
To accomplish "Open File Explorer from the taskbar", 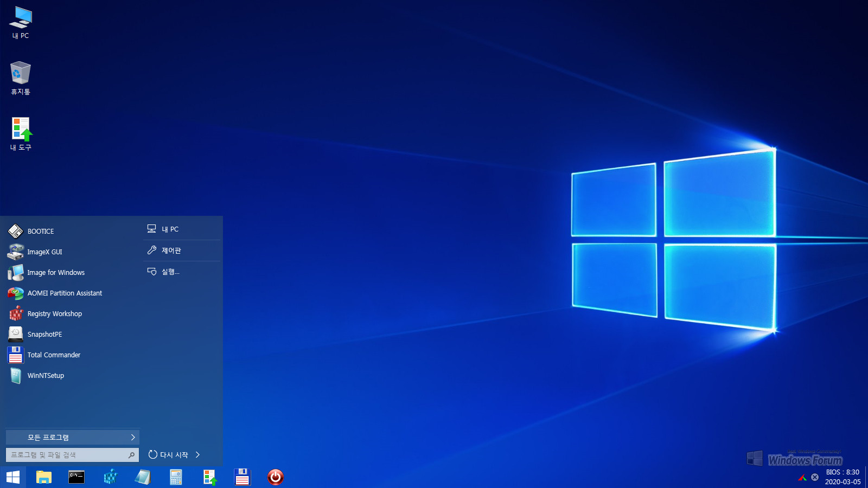I will pyautogui.click(x=44, y=477).
